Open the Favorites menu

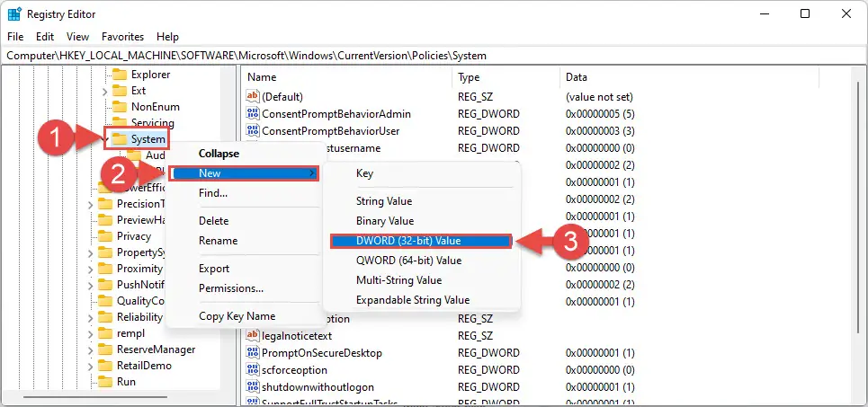point(123,37)
